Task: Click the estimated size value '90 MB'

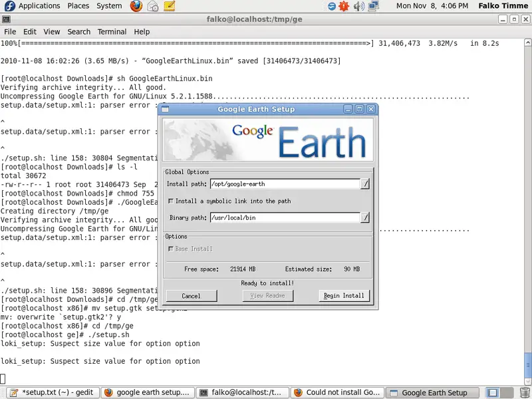Action: pos(352,269)
